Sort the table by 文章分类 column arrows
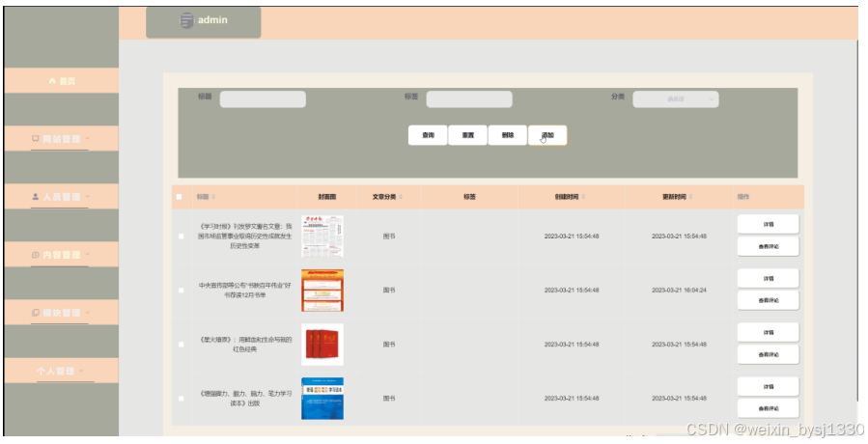The image size is (868, 444). pos(401,197)
